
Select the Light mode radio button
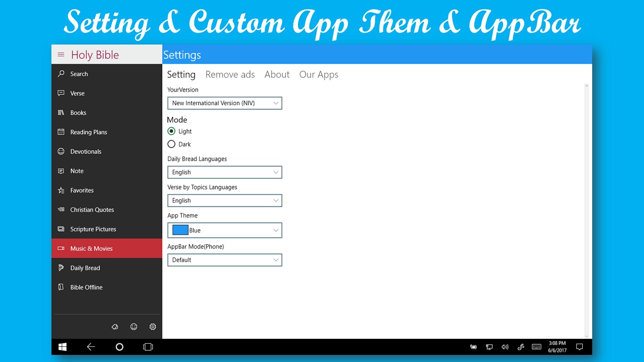(172, 132)
